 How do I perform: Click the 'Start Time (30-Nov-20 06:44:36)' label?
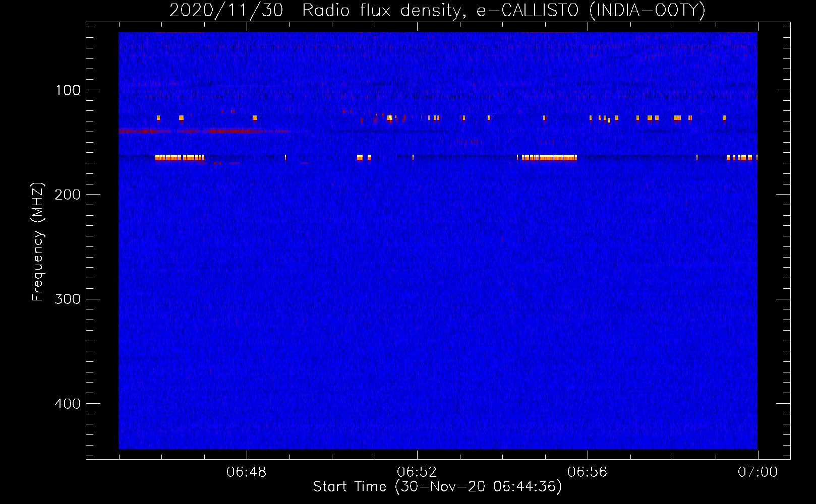[437, 487]
